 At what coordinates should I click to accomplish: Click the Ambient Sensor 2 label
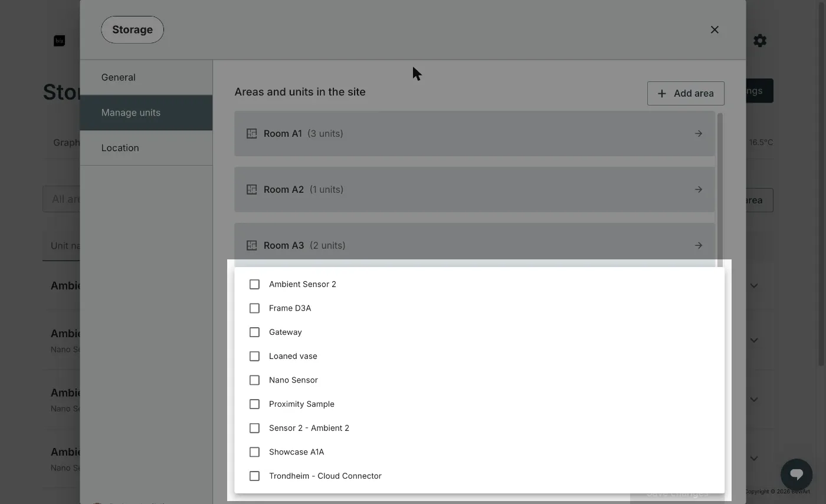pyautogui.click(x=303, y=284)
